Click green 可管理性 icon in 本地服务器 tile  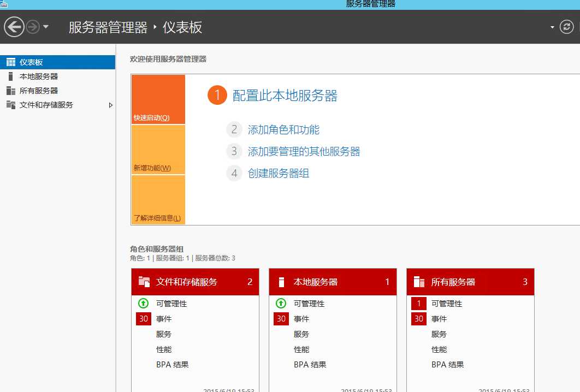point(281,303)
